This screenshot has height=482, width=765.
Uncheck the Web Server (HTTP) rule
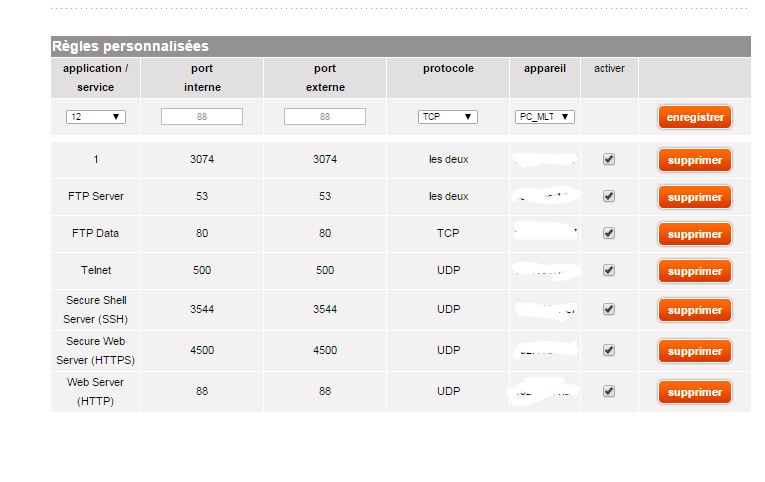click(x=609, y=391)
